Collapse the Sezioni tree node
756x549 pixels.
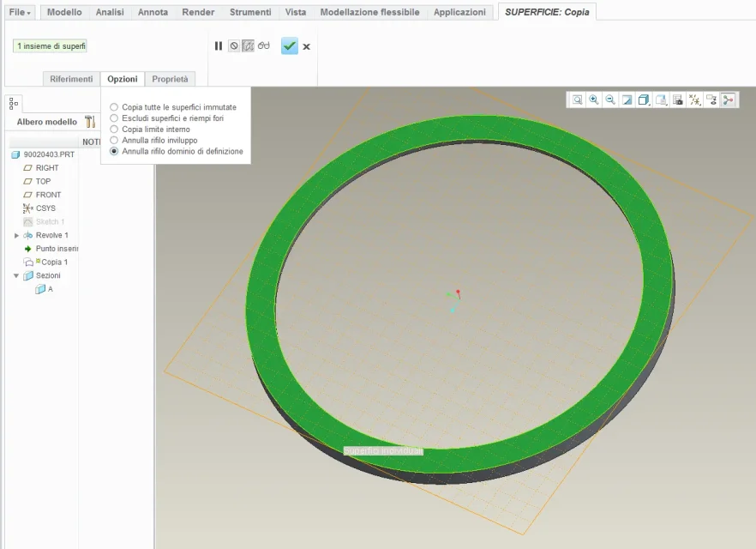(16, 275)
